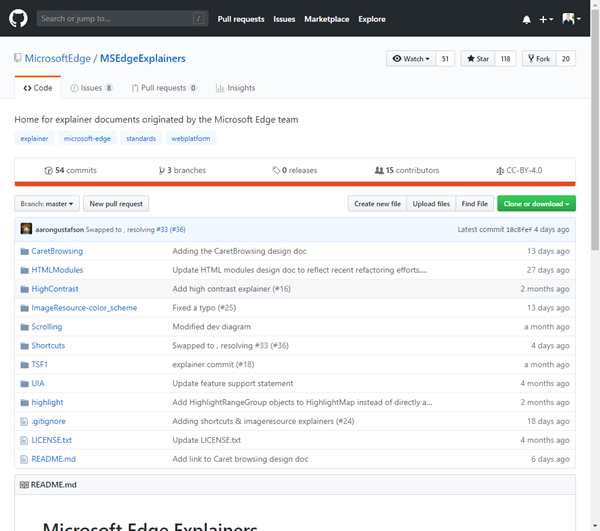
Task: Click the branches icon
Action: [162, 170]
